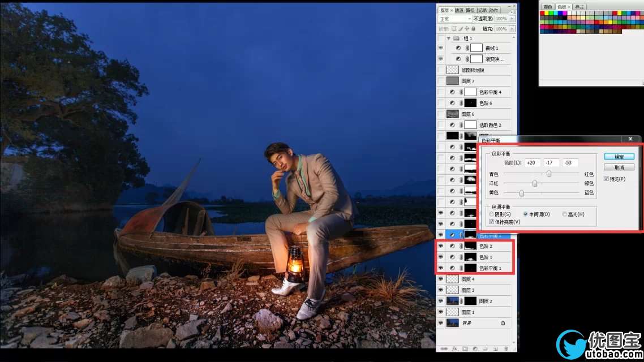This screenshot has width=644, height=362.
Task: Close the 色彩平衡 dialog
Action: click(x=630, y=139)
